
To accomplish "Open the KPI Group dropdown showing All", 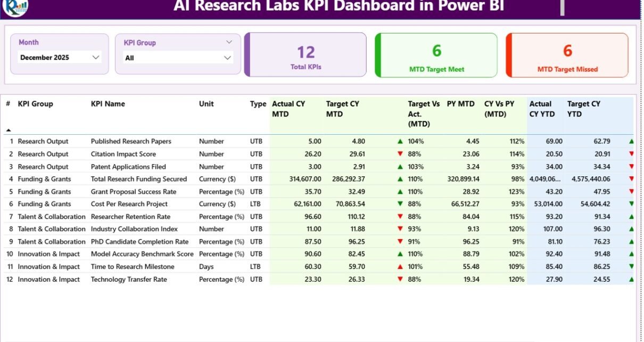I will [178, 58].
